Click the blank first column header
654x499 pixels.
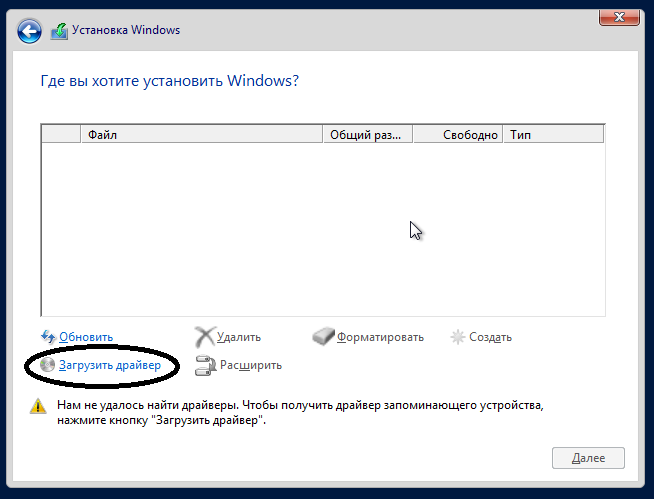[x=61, y=135]
